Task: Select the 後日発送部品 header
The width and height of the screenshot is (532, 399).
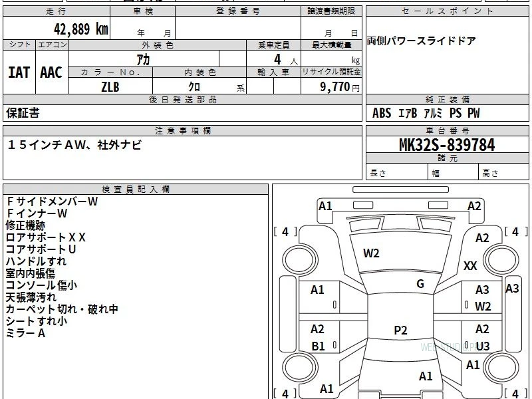Action: coord(182,99)
